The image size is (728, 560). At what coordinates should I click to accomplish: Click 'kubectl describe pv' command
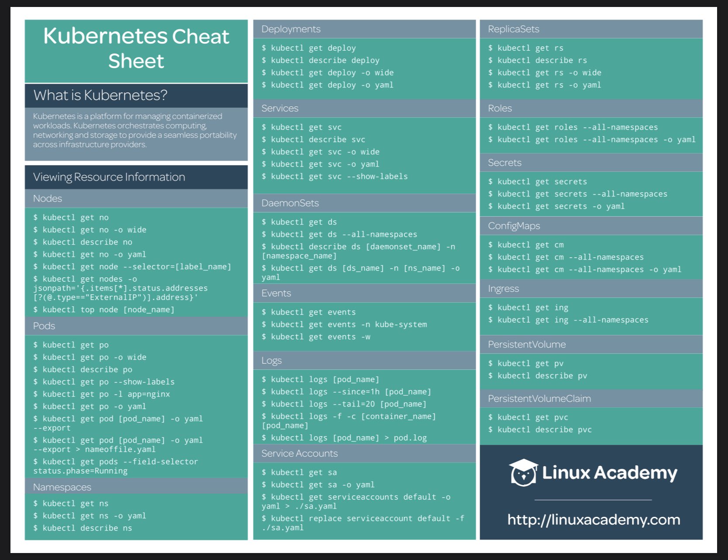538,376
